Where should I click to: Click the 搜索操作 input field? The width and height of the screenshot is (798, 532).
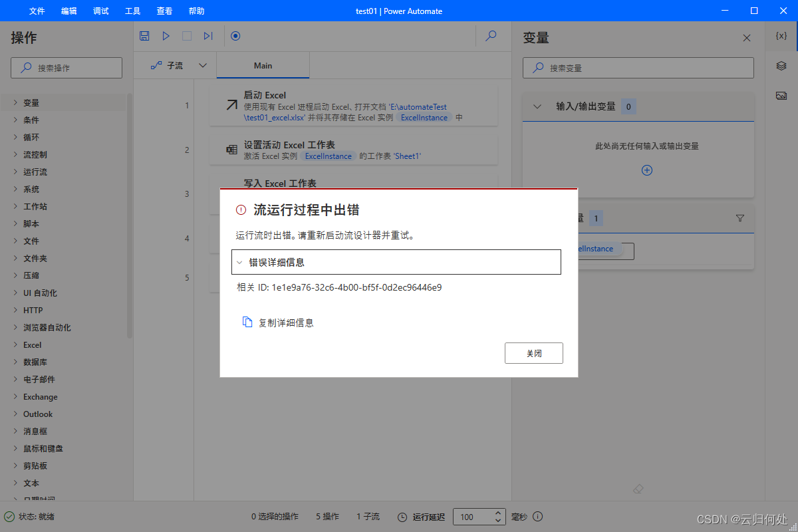point(66,67)
